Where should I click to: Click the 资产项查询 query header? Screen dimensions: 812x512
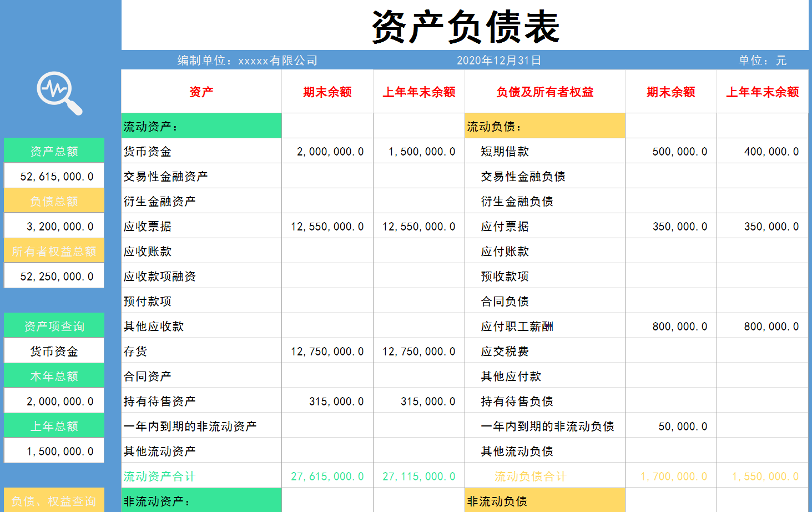(53, 325)
